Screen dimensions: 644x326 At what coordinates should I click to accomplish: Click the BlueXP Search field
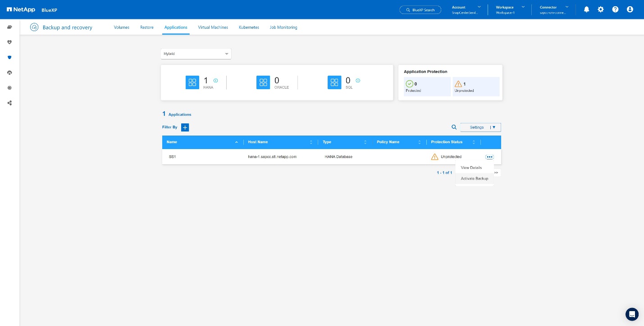click(x=420, y=10)
